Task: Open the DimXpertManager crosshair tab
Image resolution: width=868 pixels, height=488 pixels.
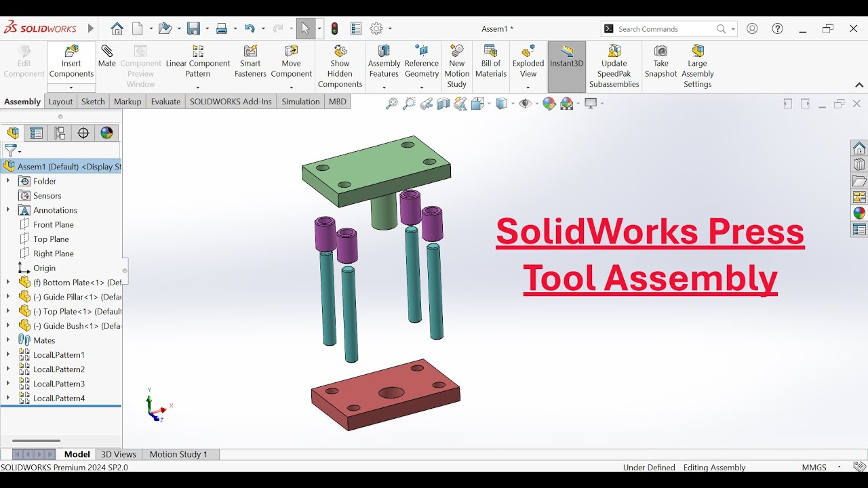Action: pos(83,133)
